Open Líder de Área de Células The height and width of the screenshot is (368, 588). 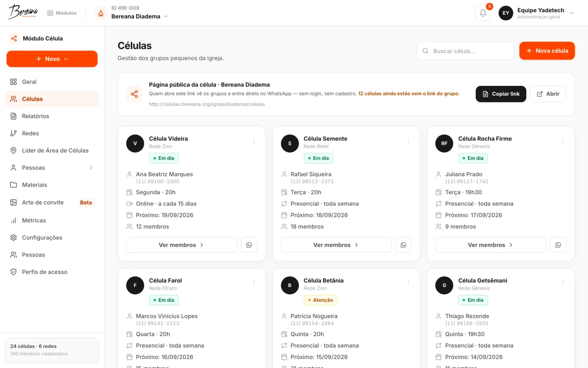(x=52, y=151)
